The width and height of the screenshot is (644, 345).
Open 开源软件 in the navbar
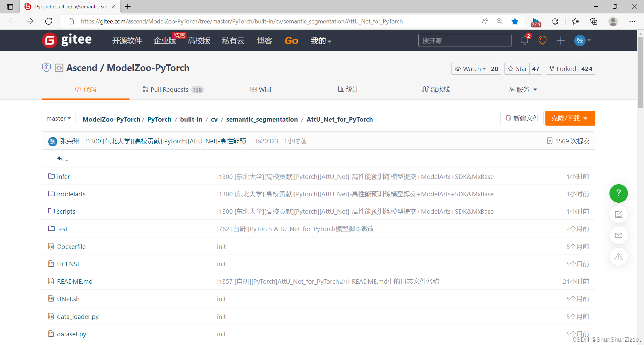(x=127, y=41)
